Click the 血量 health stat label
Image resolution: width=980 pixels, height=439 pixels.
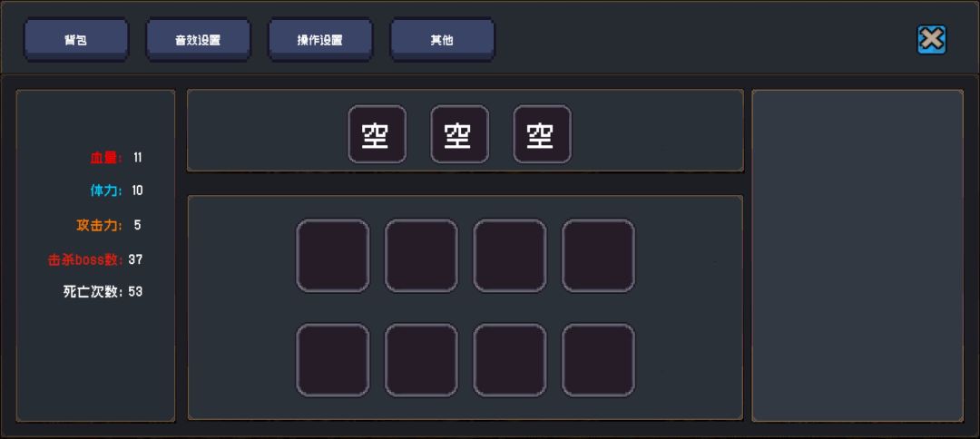[105, 158]
